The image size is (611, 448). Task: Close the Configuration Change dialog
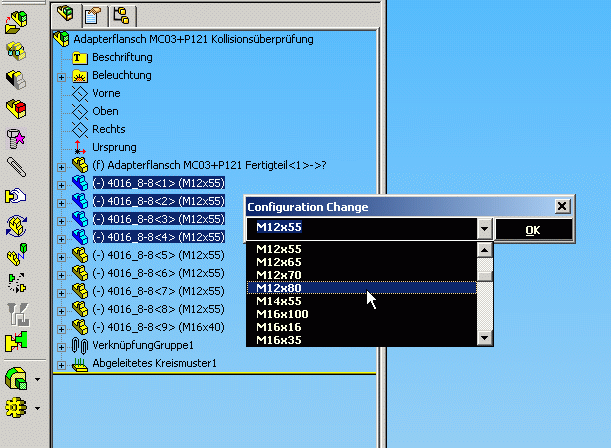tap(562, 206)
